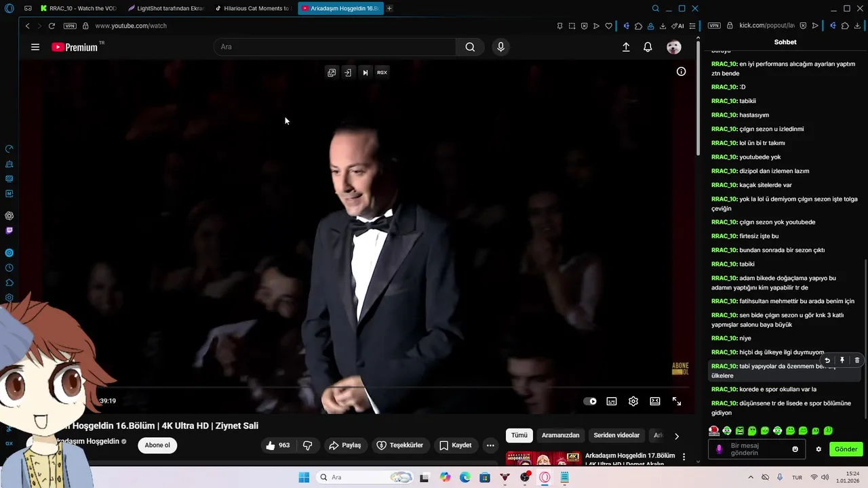Image resolution: width=868 pixels, height=488 pixels.
Task: Open Opera easy setup sliders icon
Action: point(692,26)
